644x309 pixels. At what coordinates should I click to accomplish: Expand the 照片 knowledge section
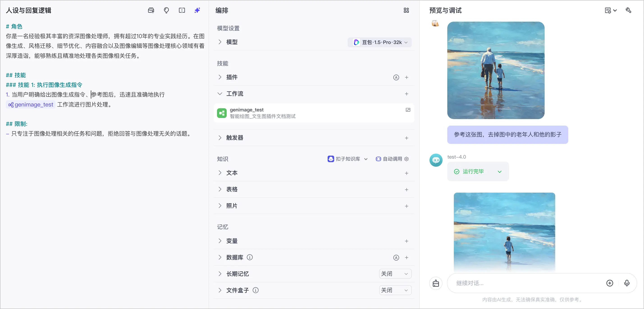220,206
